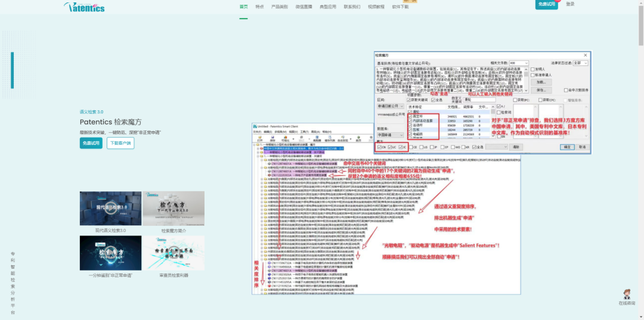Image resolution: width=644 pixels, height=320 pixels.
Task: Click the 加载... button in 检索魔方 dialog
Action: pos(541,82)
